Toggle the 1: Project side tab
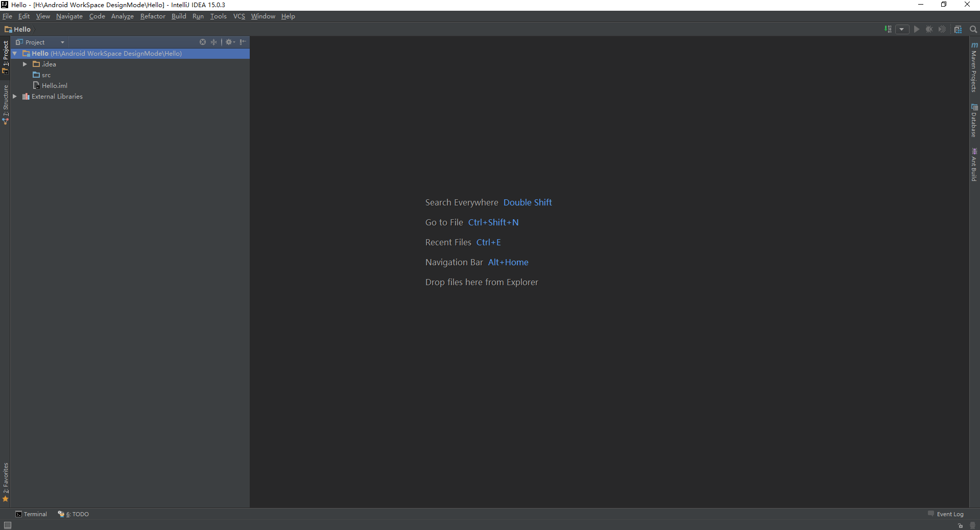The width and height of the screenshot is (980, 530). point(5,57)
